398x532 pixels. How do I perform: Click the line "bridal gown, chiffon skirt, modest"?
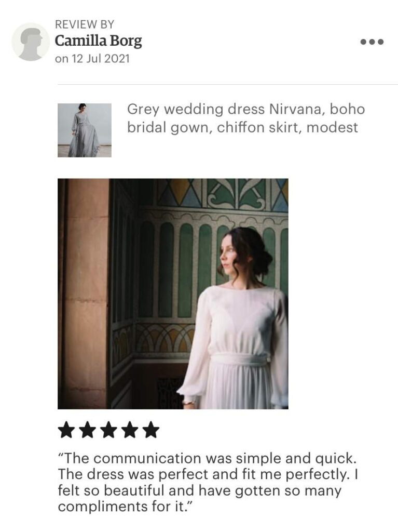242,128
